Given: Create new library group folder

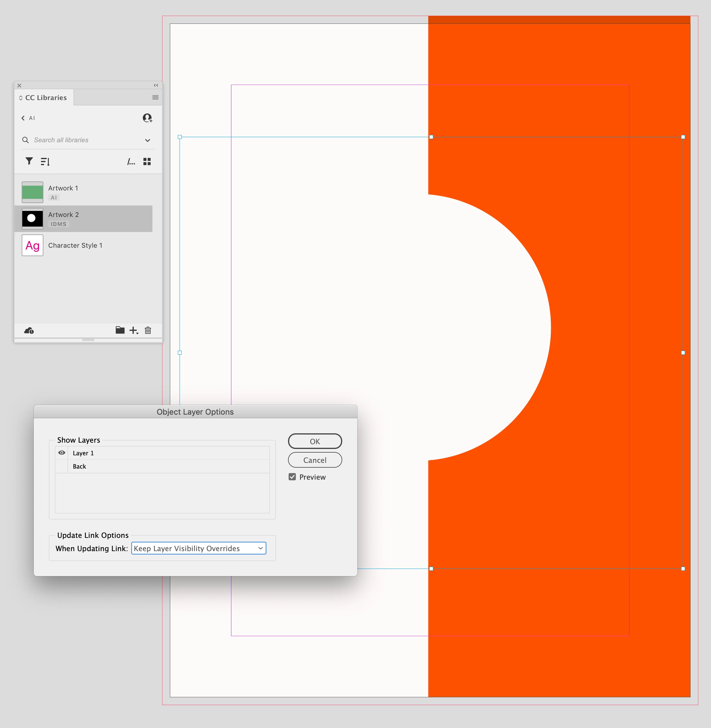Looking at the screenshot, I should tap(120, 330).
